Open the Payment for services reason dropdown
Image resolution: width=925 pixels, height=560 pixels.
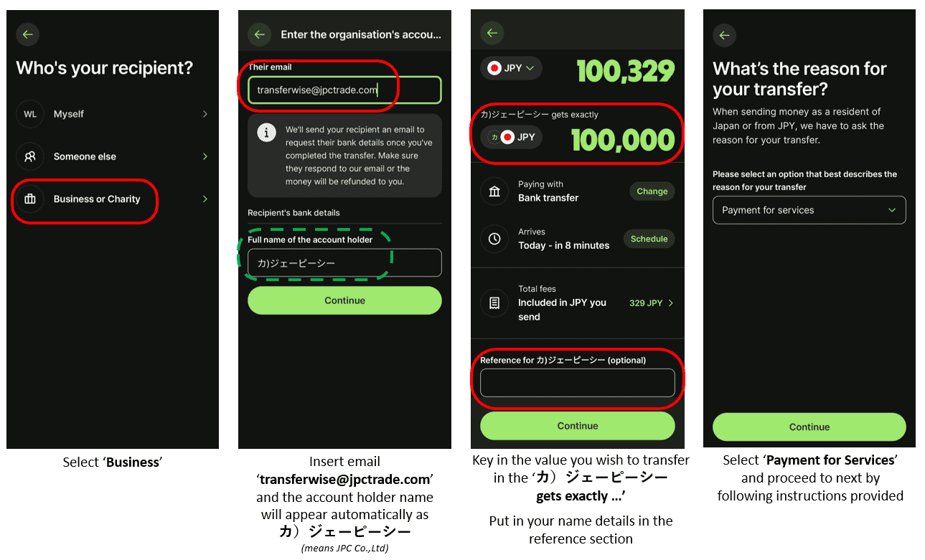point(809,211)
